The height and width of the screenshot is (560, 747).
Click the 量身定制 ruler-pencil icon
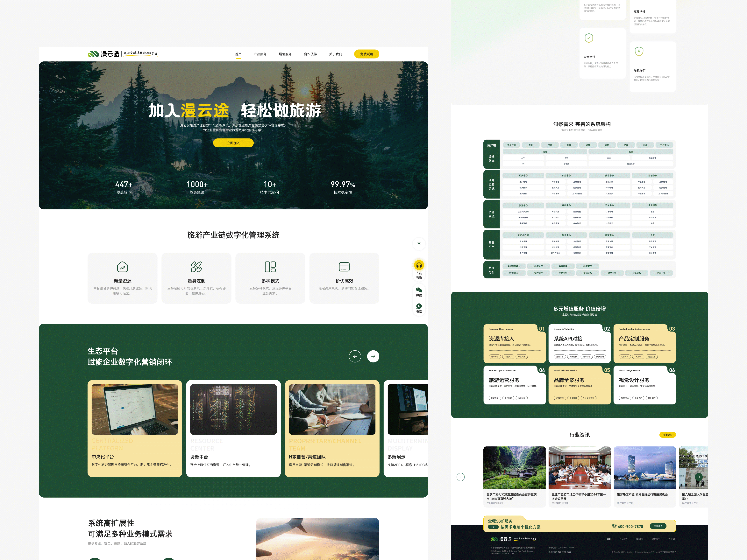(196, 267)
